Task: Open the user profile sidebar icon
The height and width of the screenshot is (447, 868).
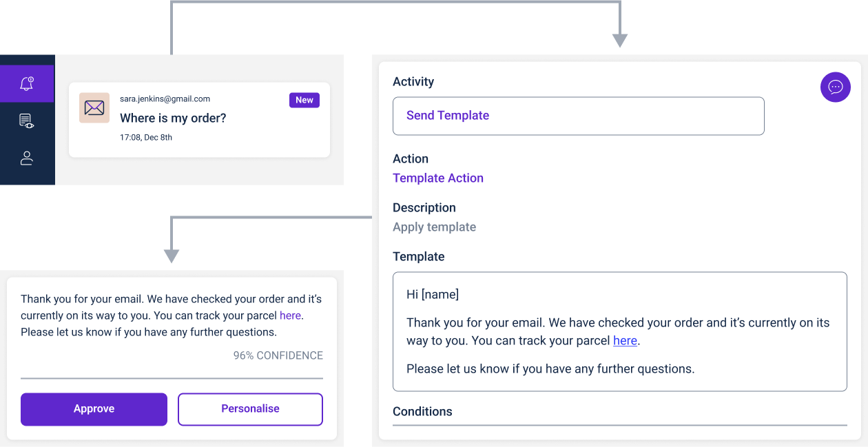Action: (x=27, y=158)
